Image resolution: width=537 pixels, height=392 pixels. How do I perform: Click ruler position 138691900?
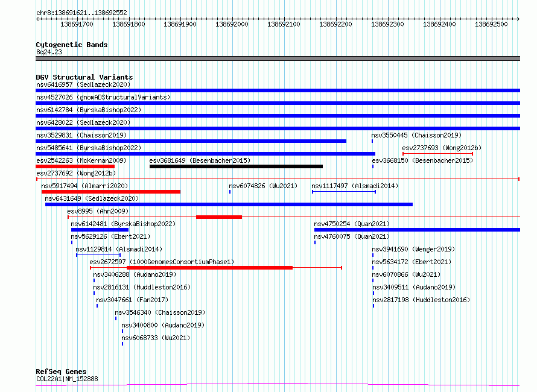tap(180, 24)
